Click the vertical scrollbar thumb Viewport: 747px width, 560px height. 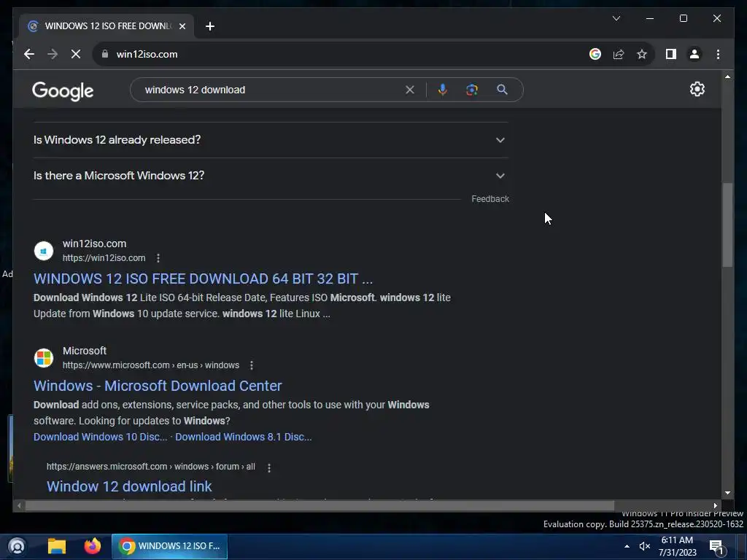coord(727,225)
